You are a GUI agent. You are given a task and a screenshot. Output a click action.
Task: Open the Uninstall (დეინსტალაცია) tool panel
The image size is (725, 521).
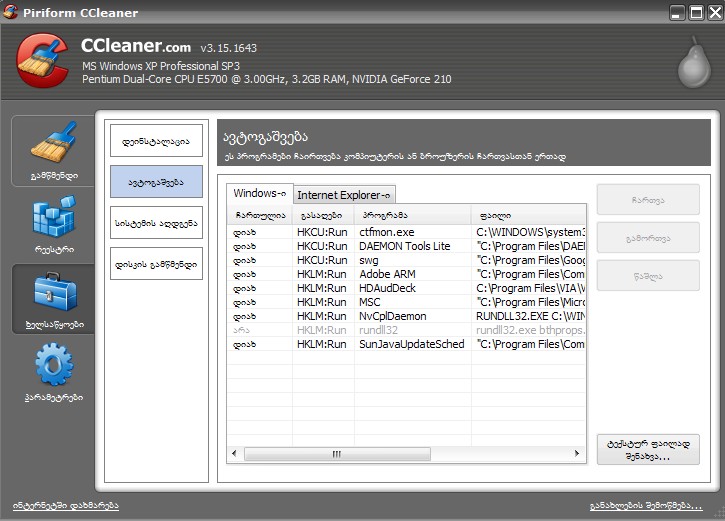156,140
